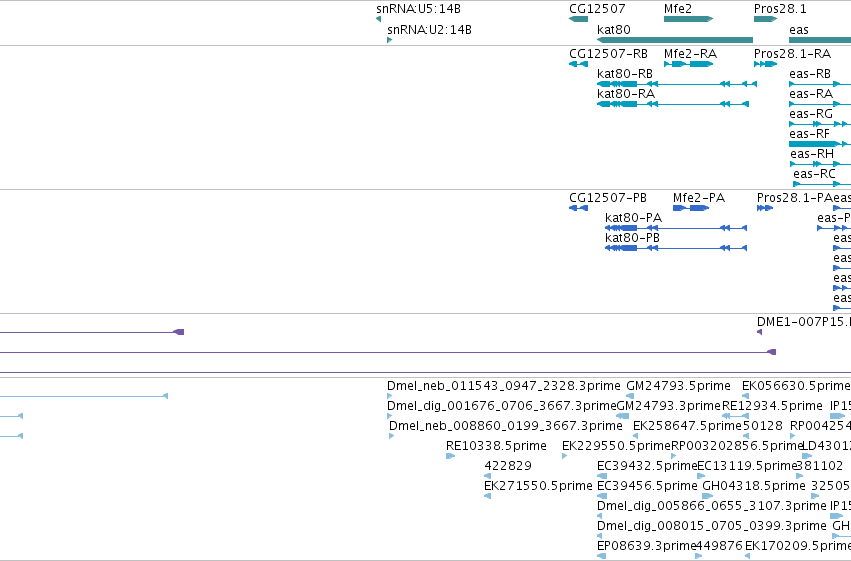Screen dimensions: 851x561
Task: Select the EC13119.5prime EST
Action: pyautogui.click(x=701, y=476)
